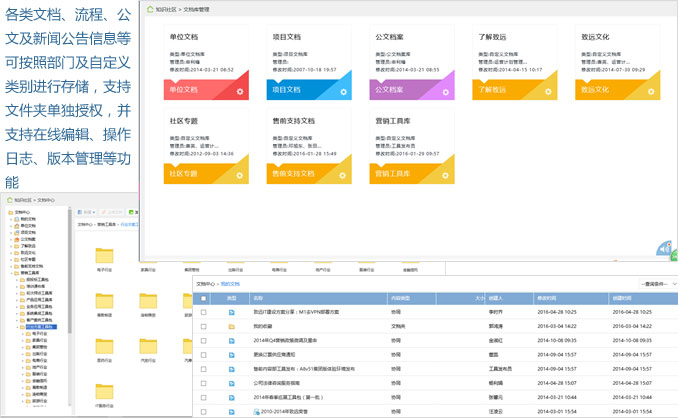Click the home icon beside 知识社区 in the breadcrumb
678x418 pixels.
click(x=151, y=8)
